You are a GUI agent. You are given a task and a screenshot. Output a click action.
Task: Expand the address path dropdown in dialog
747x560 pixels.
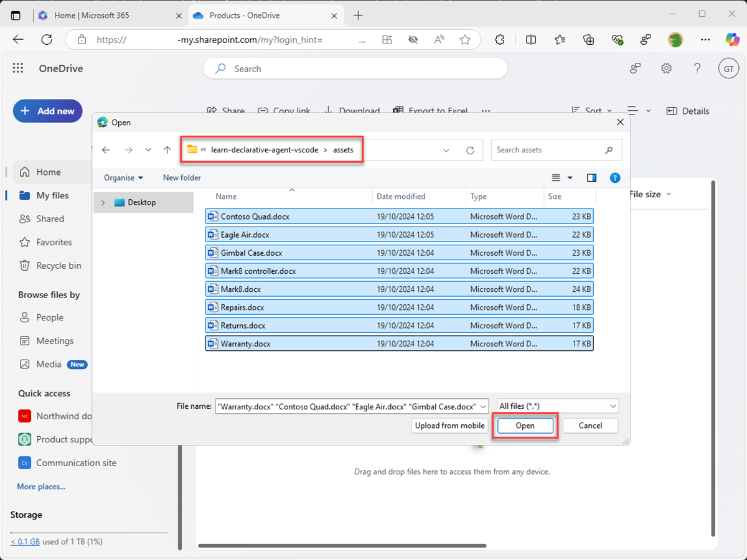coord(446,150)
